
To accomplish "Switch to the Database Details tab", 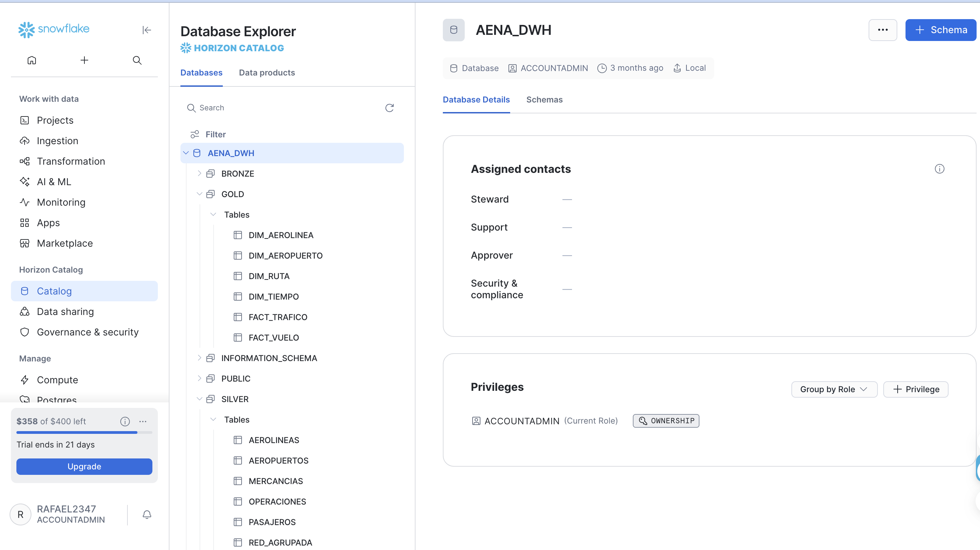I will pyautogui.click(x=476, y=100).
